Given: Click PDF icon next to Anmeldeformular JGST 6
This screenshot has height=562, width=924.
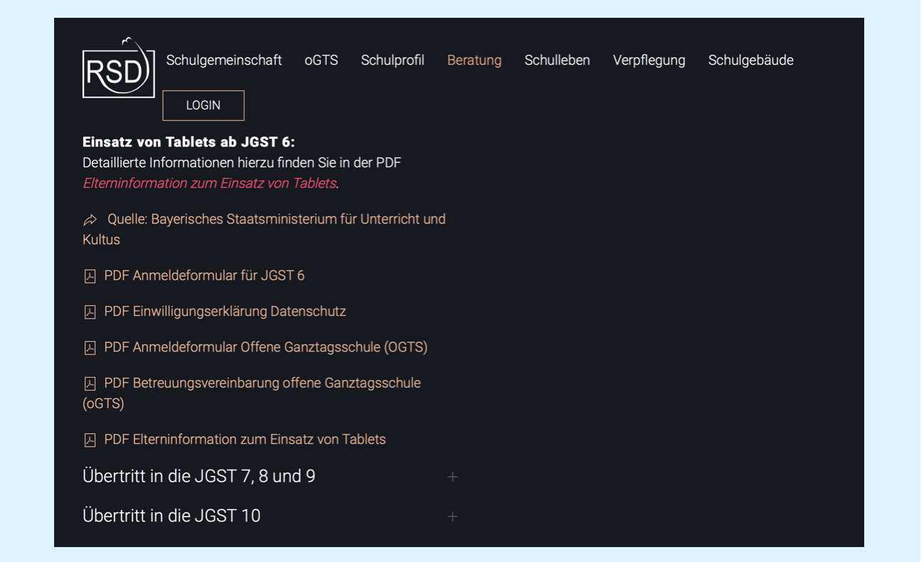Looking at the screenshot, I should point(90,276).
